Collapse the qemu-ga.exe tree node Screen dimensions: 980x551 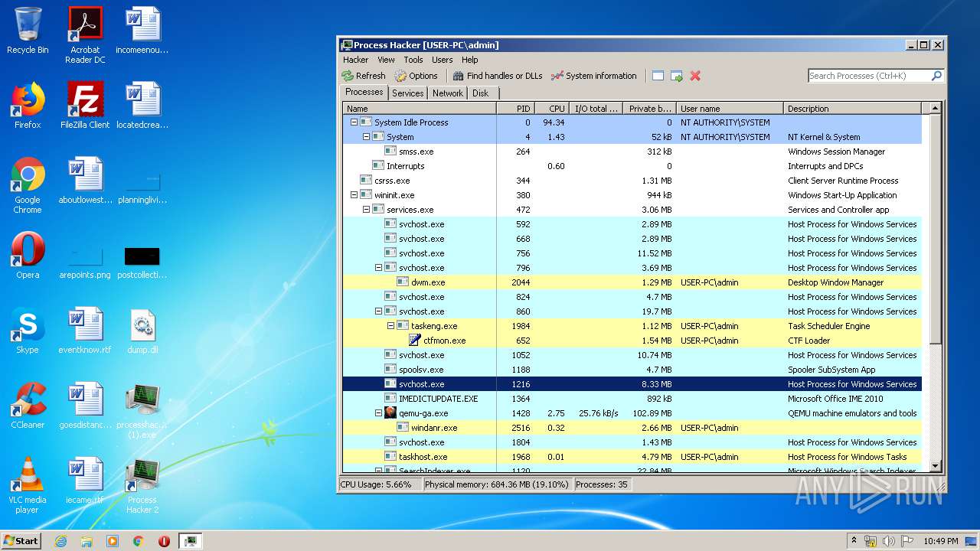pos(378,413)
